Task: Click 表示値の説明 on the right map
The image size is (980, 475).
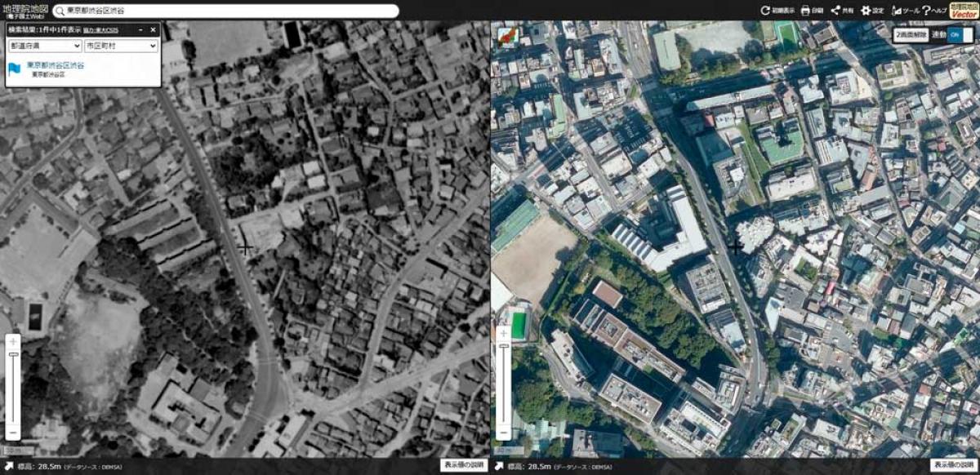Action: click(955, 465)
